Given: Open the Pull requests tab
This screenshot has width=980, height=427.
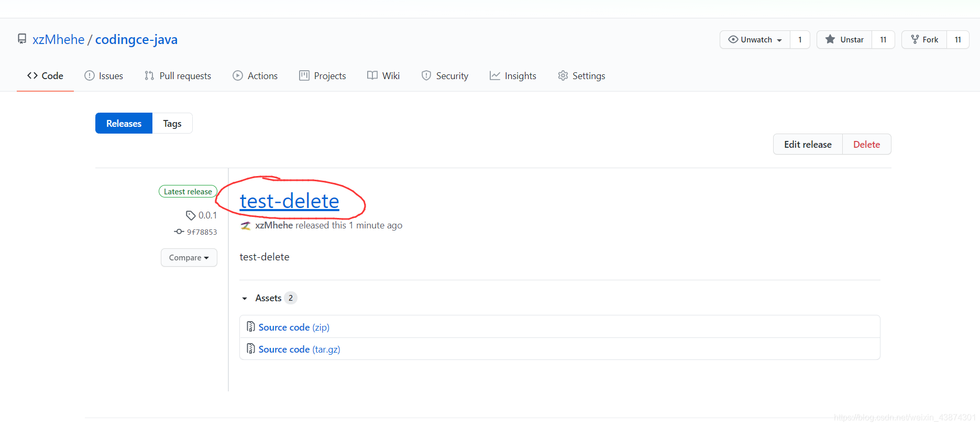Looking at the screenshot, I should [178, 76].
